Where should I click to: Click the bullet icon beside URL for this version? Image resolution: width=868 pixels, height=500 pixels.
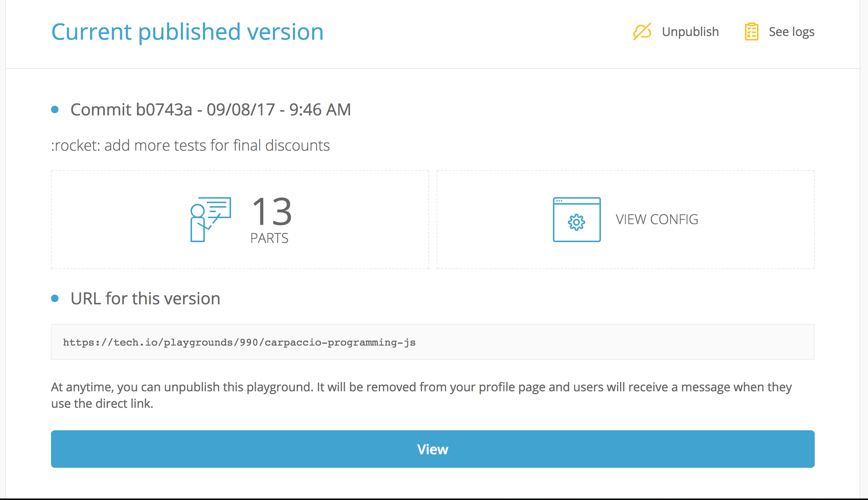(x=56, y=298)
